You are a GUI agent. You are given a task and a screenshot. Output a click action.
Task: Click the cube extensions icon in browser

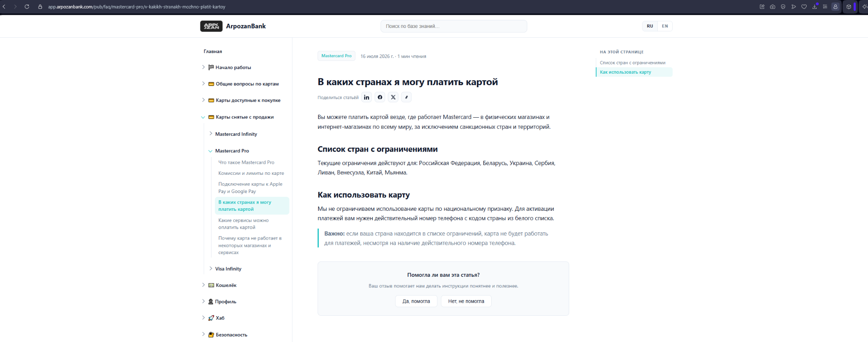click(x=849, y=7)
